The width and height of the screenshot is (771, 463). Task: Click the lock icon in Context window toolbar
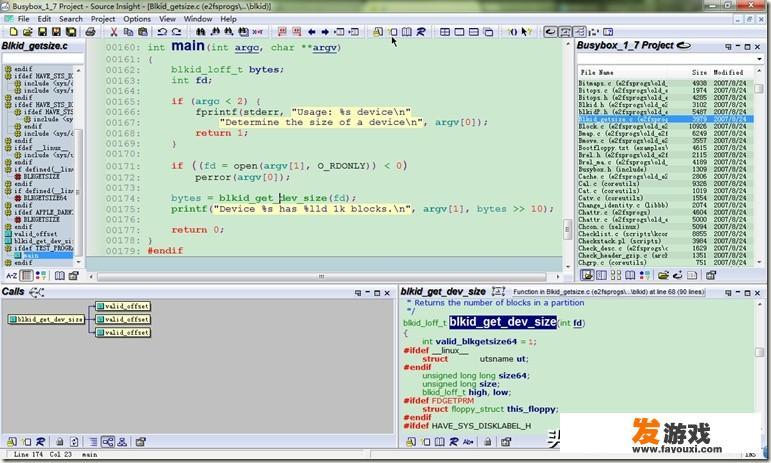[x=487, y=442]
